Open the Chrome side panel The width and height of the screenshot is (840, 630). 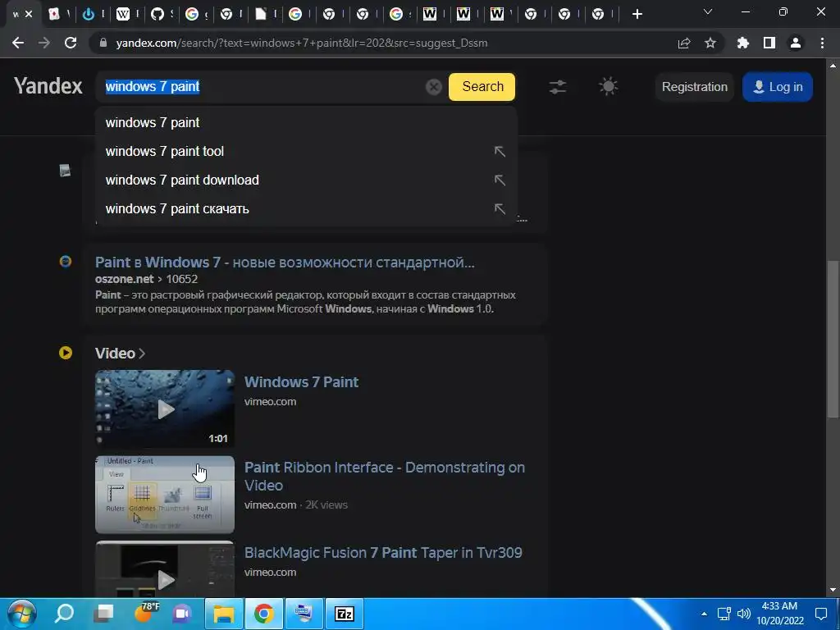coord(769,43)
